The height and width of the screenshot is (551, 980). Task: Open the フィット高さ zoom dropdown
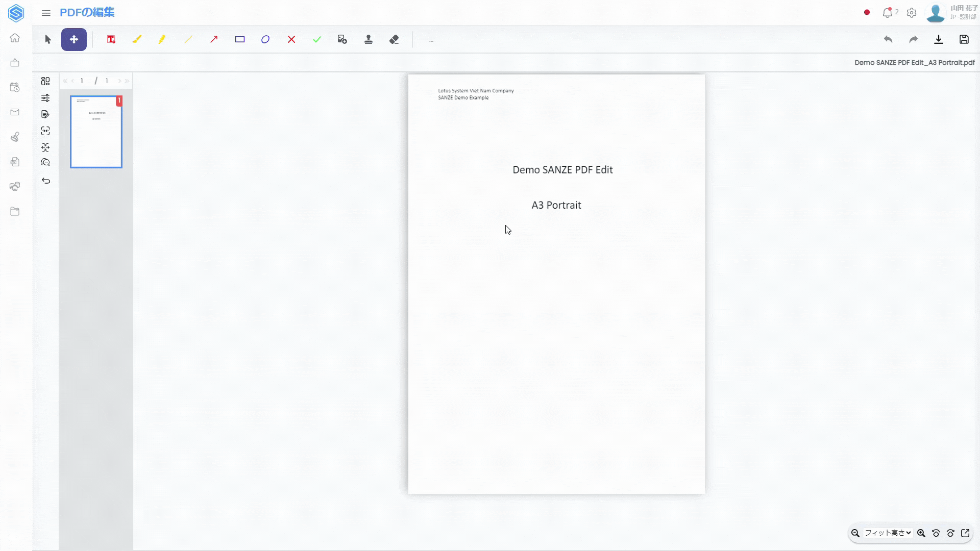coord(888,533)
